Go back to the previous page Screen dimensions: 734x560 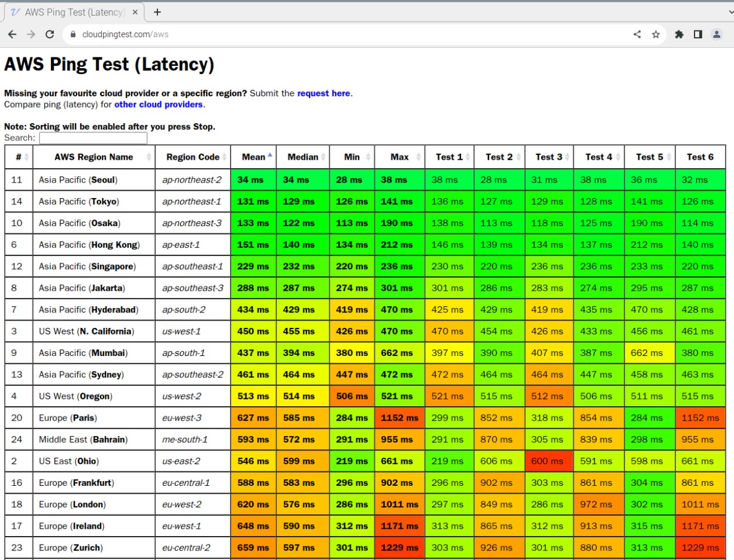(12, 34)
